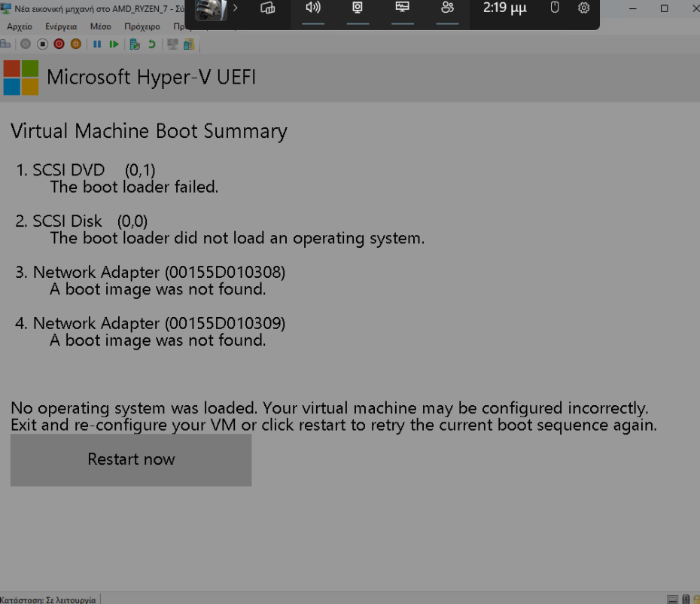Screen dimensions: 700x604
Task: Toggle the Audio widget in overlay bar
Action: pyautogui.click(x=313, y=8)
